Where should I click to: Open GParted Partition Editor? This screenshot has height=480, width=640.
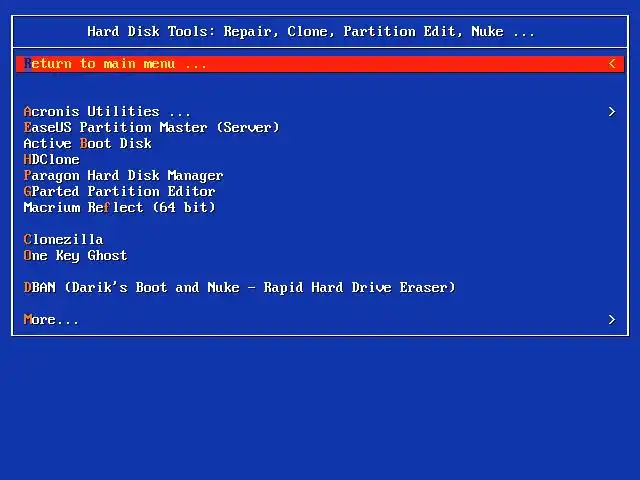point(119,191)
